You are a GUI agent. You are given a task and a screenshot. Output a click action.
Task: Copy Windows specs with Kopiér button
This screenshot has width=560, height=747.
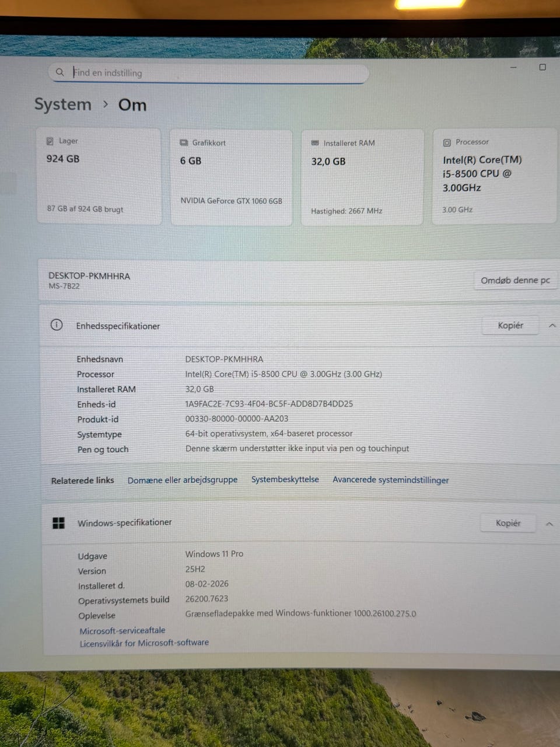pyautogui.click(x=508, y=523)
